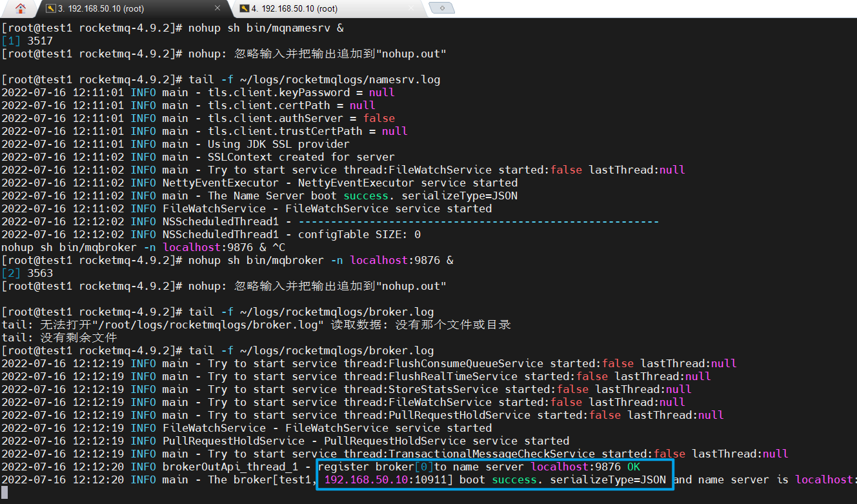Click the session icon on tab 3
The height and width of the screenshot is (504, 857).
(x=50, y=8)
